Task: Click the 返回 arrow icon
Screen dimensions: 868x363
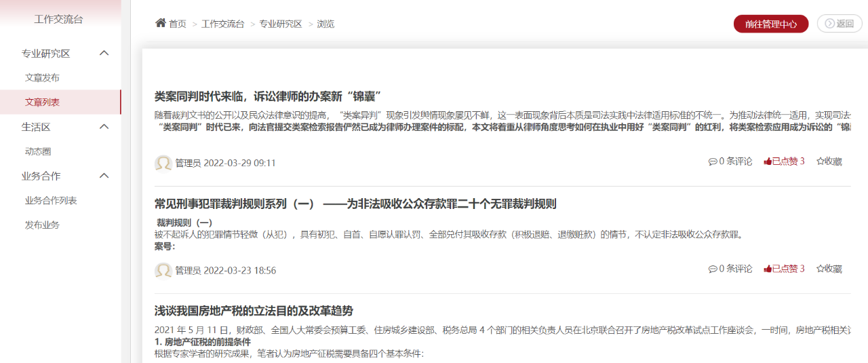Action: coord(829,24)
